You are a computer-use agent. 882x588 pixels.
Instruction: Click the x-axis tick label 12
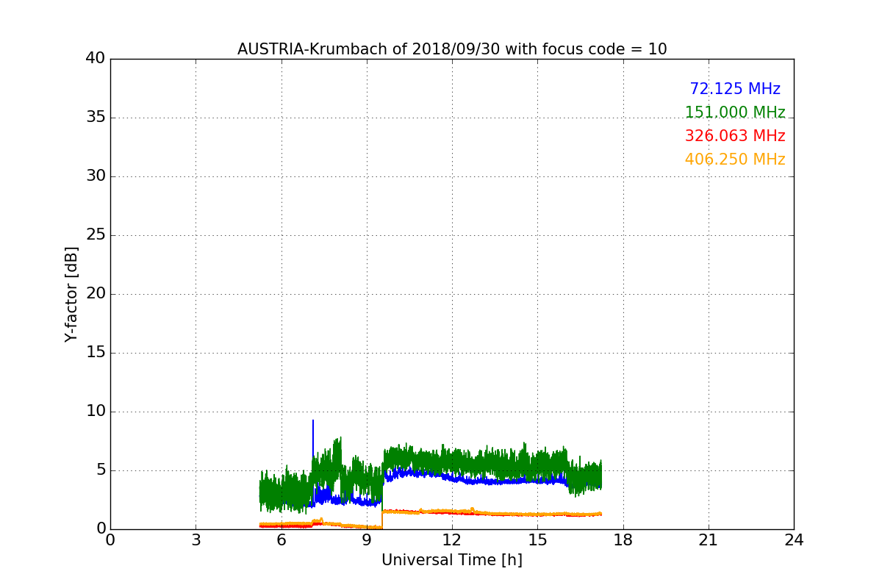[452, 540]
